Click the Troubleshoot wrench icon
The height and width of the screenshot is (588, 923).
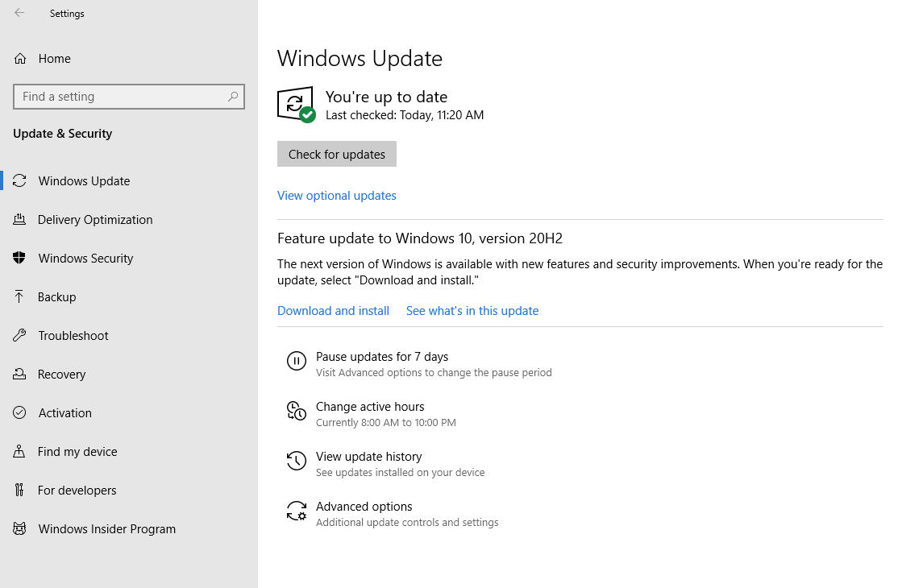[x=19, y=335]
